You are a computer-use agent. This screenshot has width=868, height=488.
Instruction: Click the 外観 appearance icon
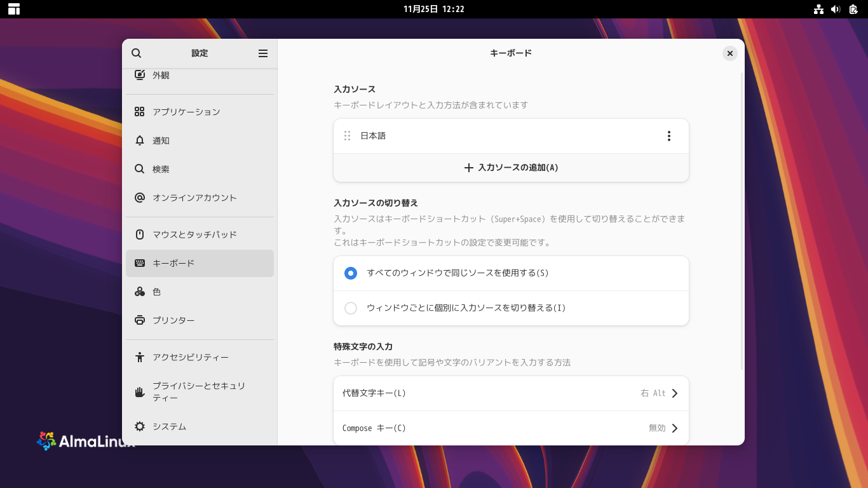point(140,75)
